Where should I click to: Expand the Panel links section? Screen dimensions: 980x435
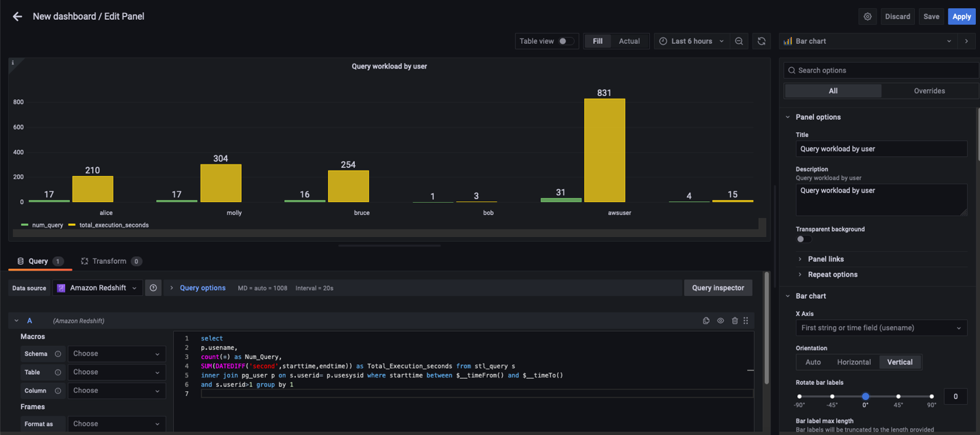(825, 259)
